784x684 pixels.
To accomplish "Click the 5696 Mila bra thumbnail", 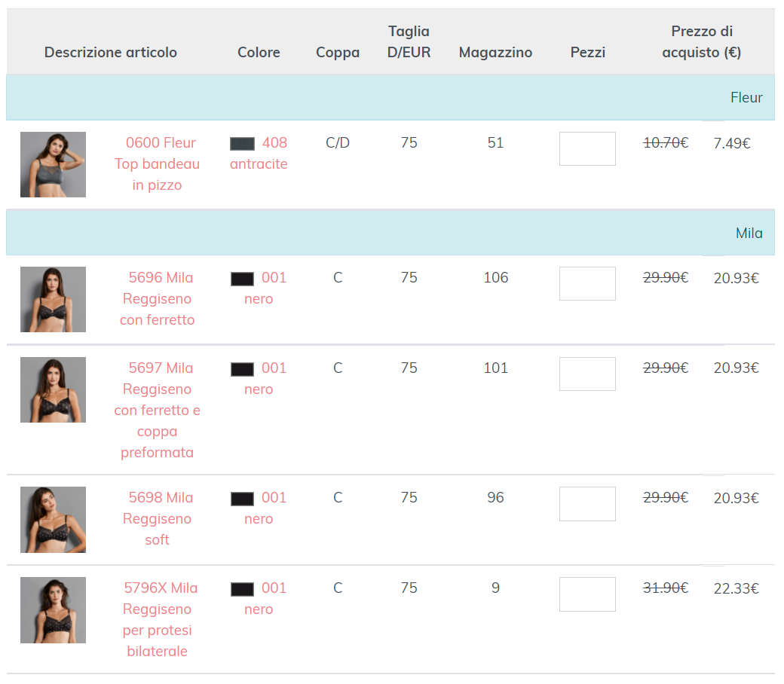I will (x=53, y=299).
